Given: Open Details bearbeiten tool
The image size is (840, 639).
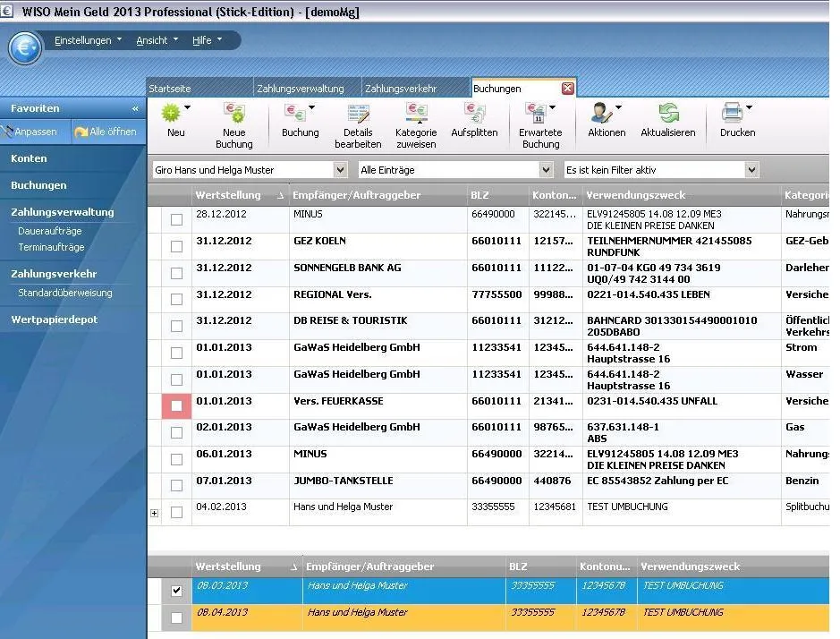Looking at the screenshot, I should click(x=358, y=114).
